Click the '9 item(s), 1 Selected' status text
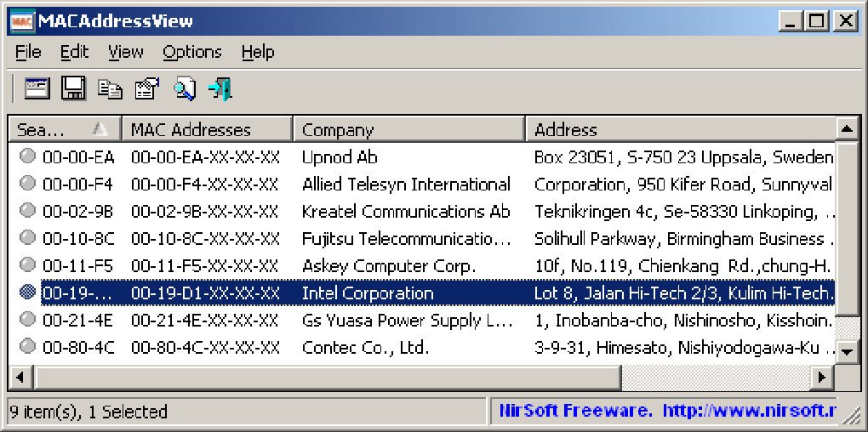Screen dimensions: 868x432 89,412
